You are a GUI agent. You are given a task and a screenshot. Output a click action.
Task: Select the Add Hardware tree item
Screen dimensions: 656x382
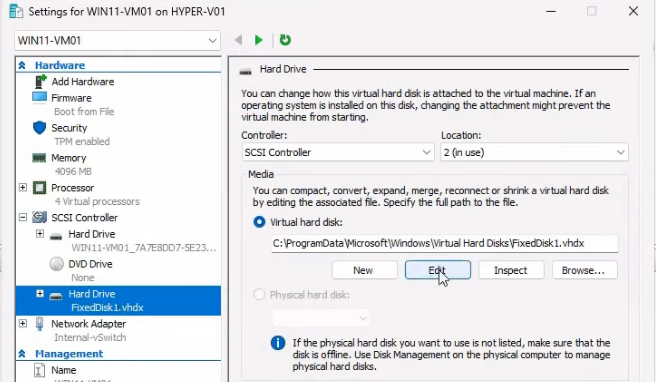coord(83,82)
